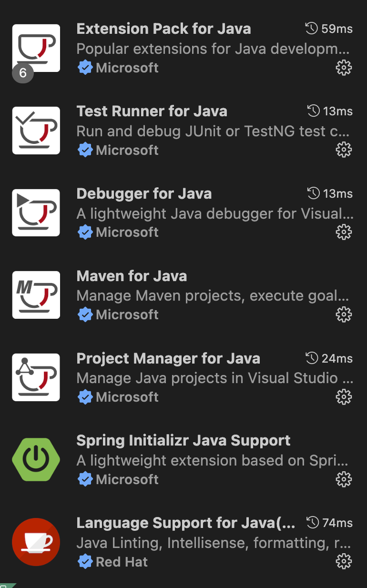367x588 pixels.
Task: Open manage gear for Maven for Java
Action: [344, 315]
